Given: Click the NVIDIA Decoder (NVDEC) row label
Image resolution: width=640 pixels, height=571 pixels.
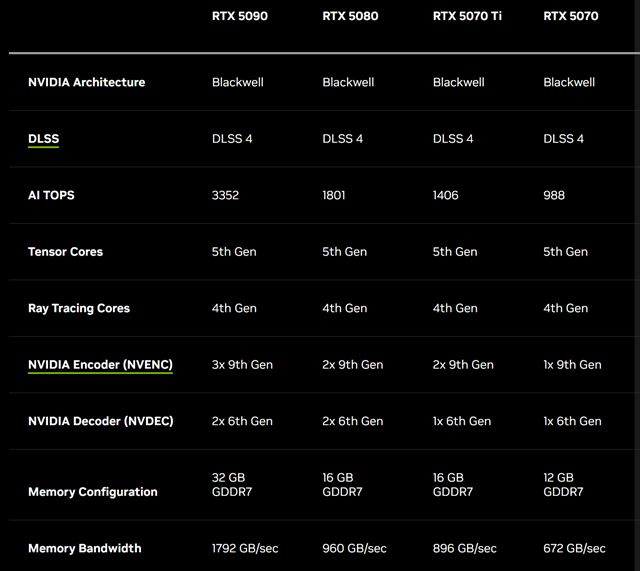Looking at the screenshot, I should pyautogui.click(x=101, y=421).
